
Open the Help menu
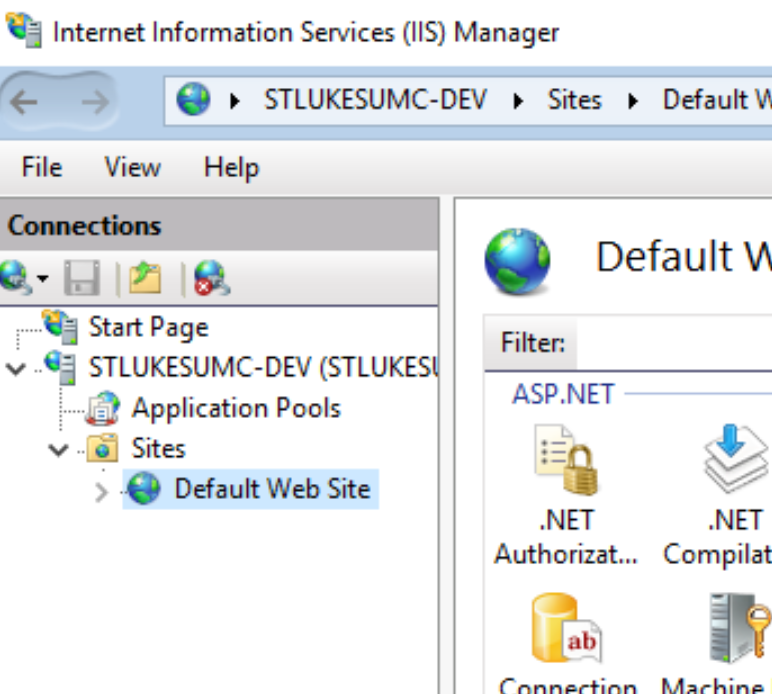(231, 167)
